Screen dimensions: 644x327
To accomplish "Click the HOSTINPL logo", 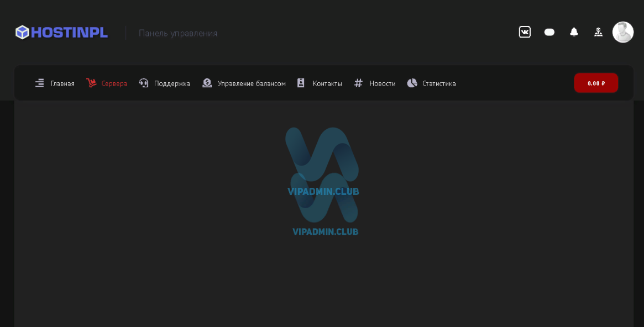I will click(x=61, y=33).
